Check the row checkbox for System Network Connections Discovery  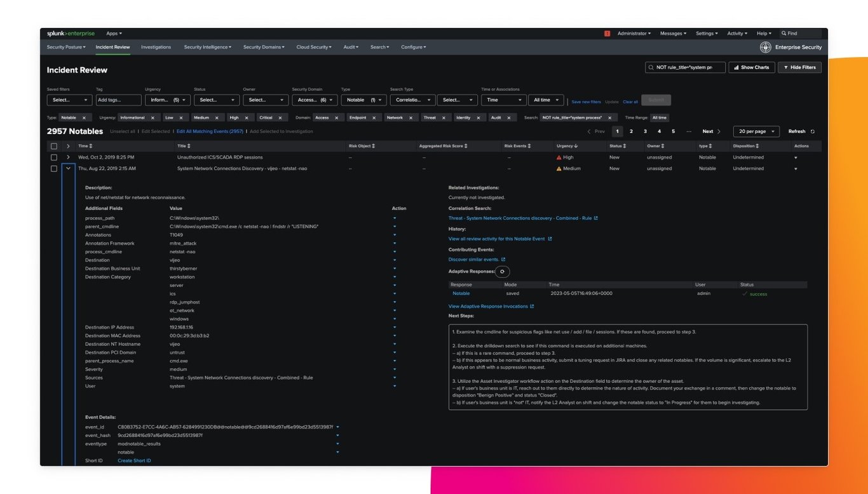click(53, 168)
